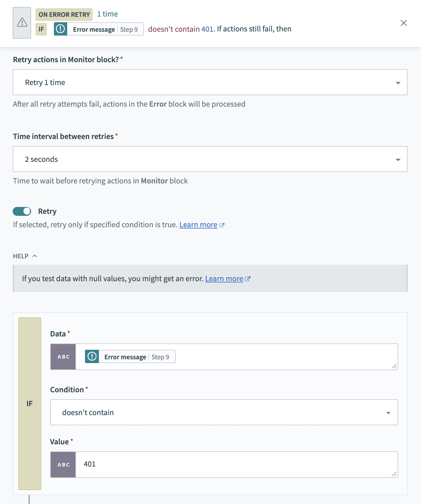The image size is (421, 504).
Task: Click the ABC type icon beside Value field
Action: tap(63, 465)
